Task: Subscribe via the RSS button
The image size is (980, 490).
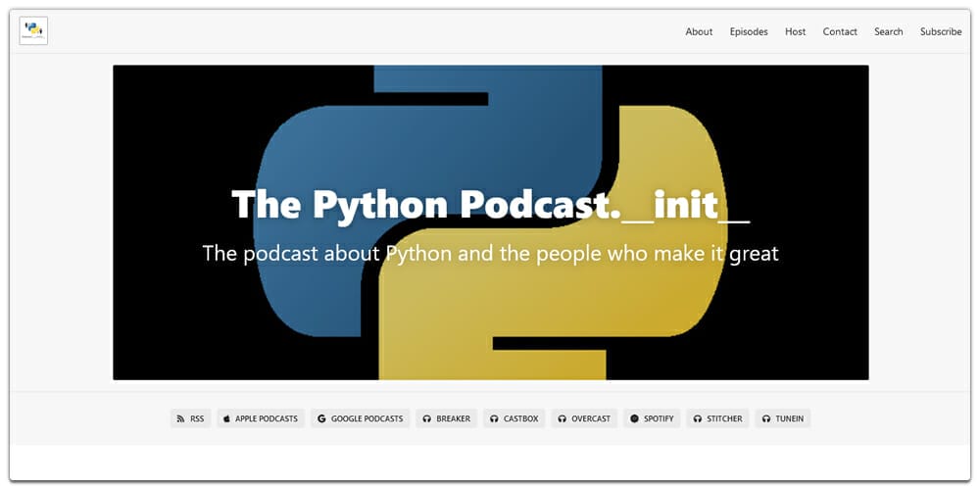Action: [191, 418]
